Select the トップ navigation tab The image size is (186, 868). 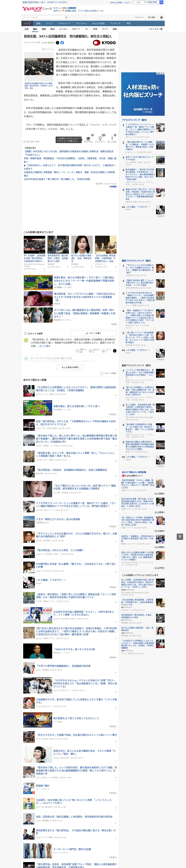pos(27,24)
